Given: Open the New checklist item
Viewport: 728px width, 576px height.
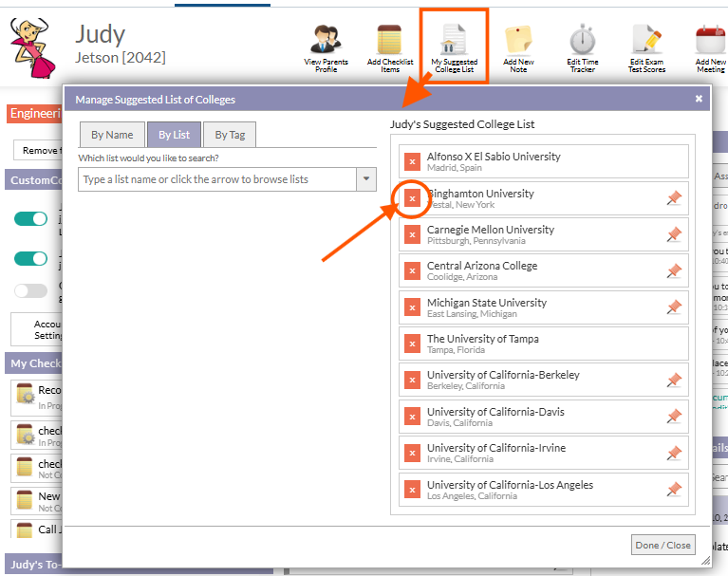Looking at the screenshot, I should [x=37, y=501].
